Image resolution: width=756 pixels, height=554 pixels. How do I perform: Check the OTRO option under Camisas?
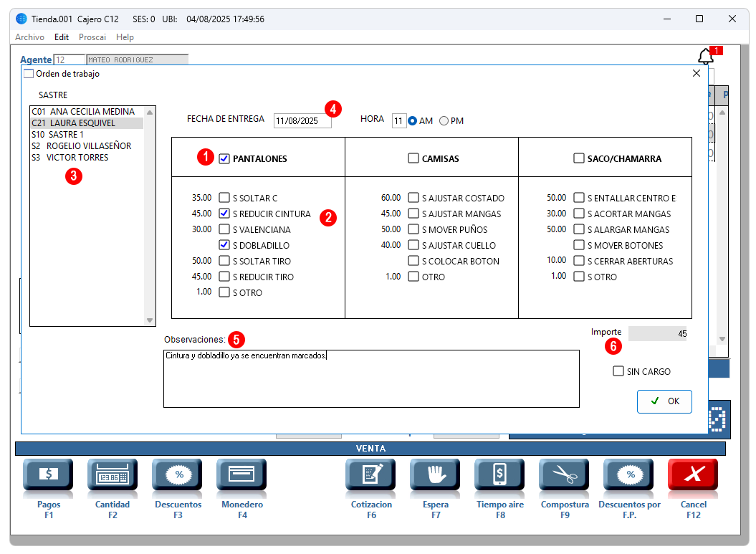[x=413, y=277]
